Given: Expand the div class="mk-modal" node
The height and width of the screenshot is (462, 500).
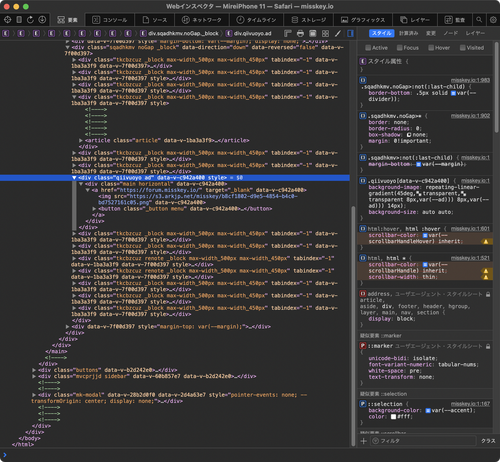Looking at the screenshot, I should (x=34, y=395).
